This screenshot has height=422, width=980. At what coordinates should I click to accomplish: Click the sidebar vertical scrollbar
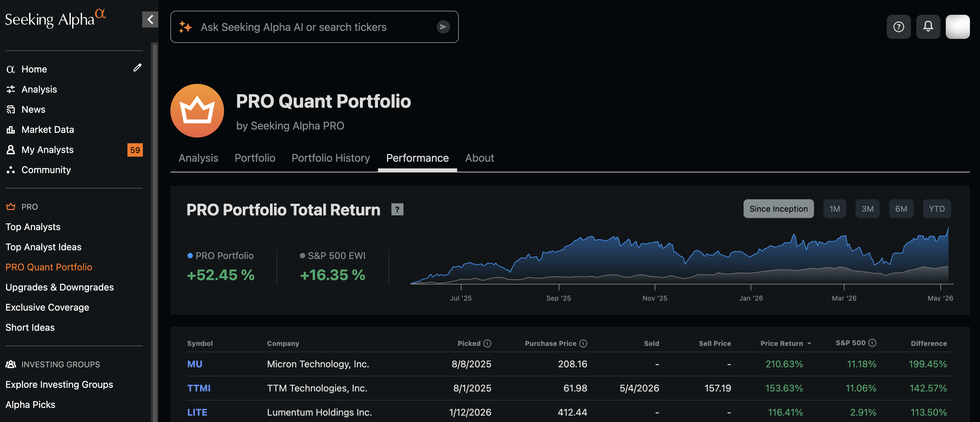coord(155,232)
